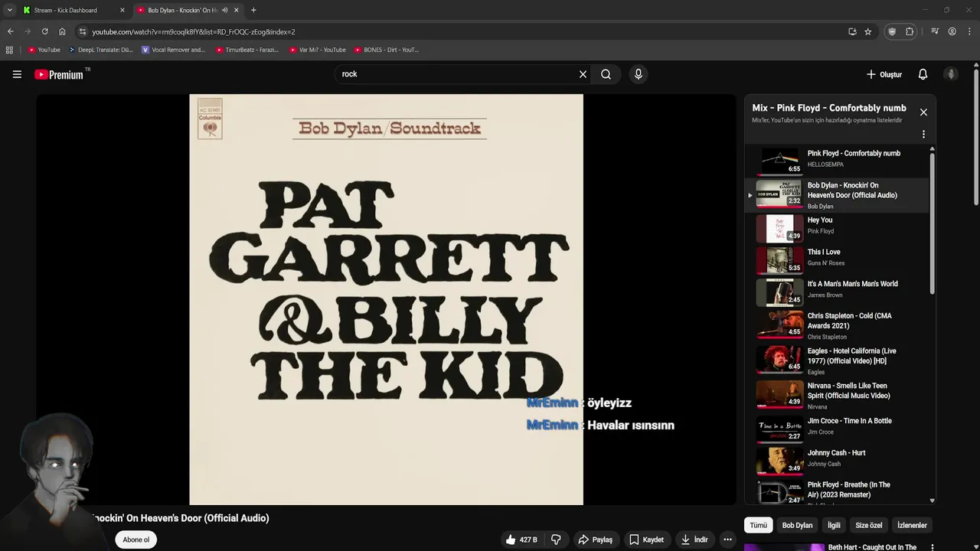Save video with Kaydet button
The image size is (980, 551).
(x=646, y=540)
